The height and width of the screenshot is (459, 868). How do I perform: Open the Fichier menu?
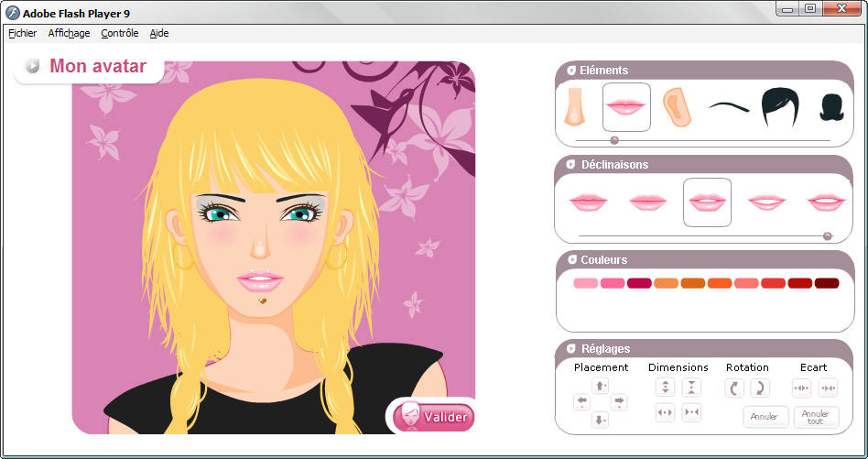pos(23,33)
